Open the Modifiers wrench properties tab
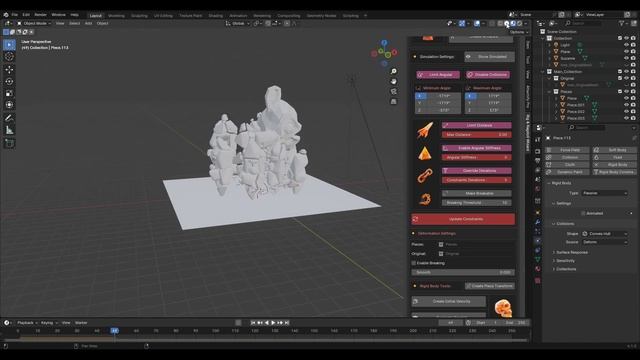The height and width of the screenshot is (360, 640). [x=538, y=222]
